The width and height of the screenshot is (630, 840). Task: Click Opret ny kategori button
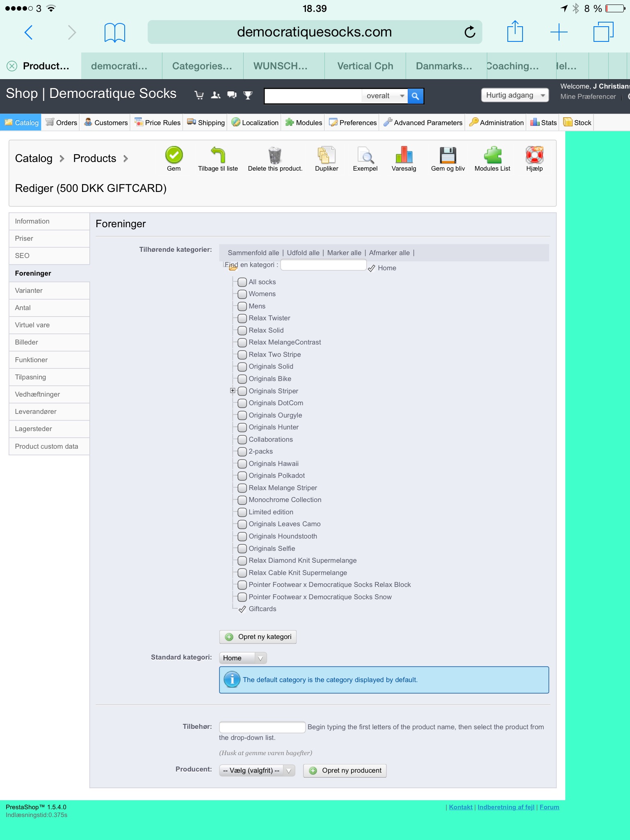click(258, 637)
